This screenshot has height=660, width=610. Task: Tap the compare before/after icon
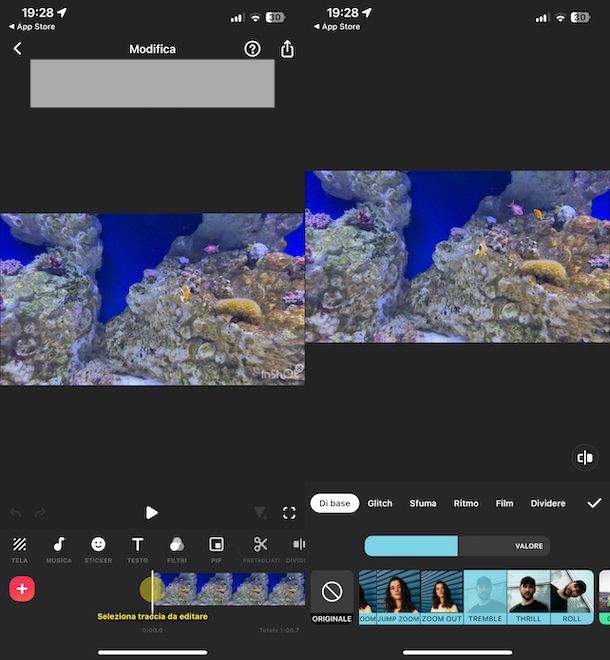point(585,458)
